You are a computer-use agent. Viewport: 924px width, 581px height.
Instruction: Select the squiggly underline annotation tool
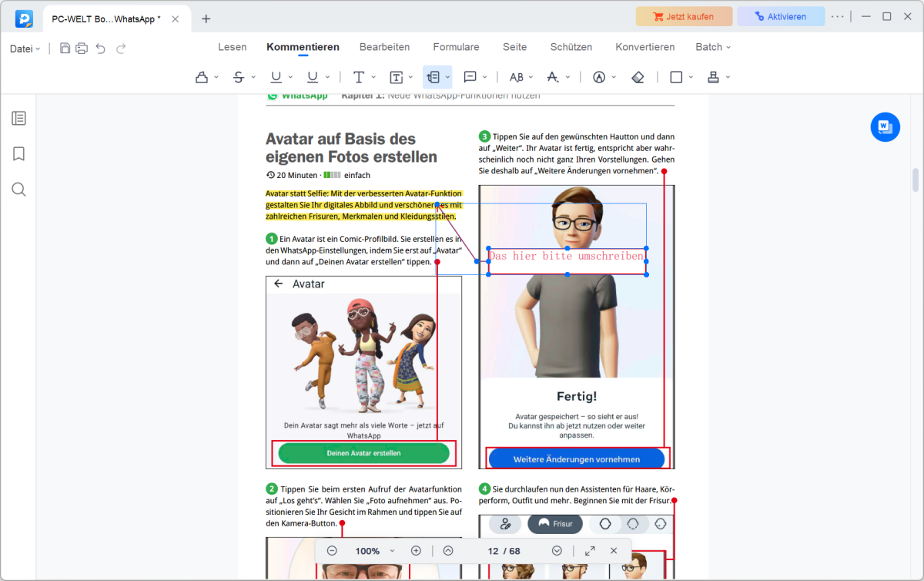[313, 77]
